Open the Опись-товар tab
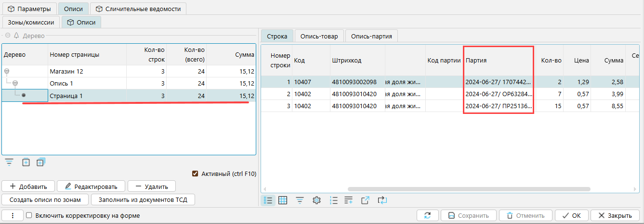This screenshot has width=644, height=224. point(319,36)
